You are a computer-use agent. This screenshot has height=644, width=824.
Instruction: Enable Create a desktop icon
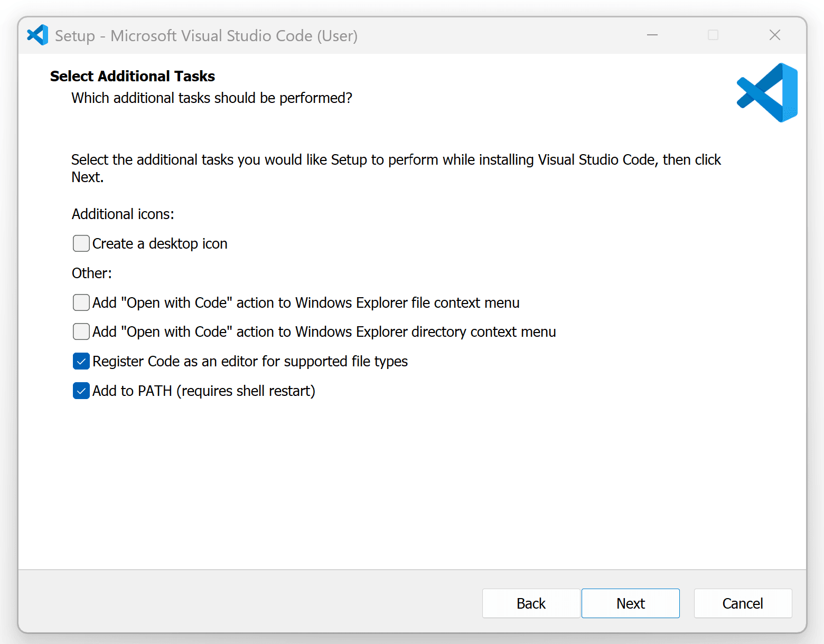(81, 243)
